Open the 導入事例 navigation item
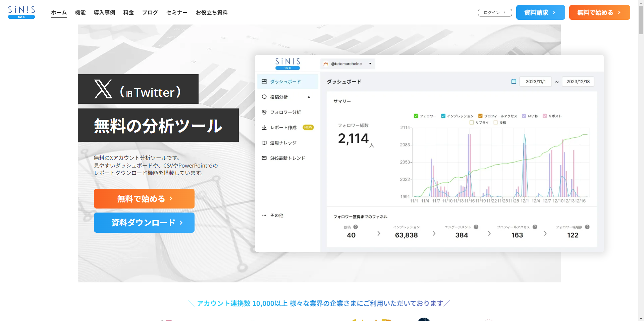Image resolution: width=644 pixels, height=321 pixels. 104,12
